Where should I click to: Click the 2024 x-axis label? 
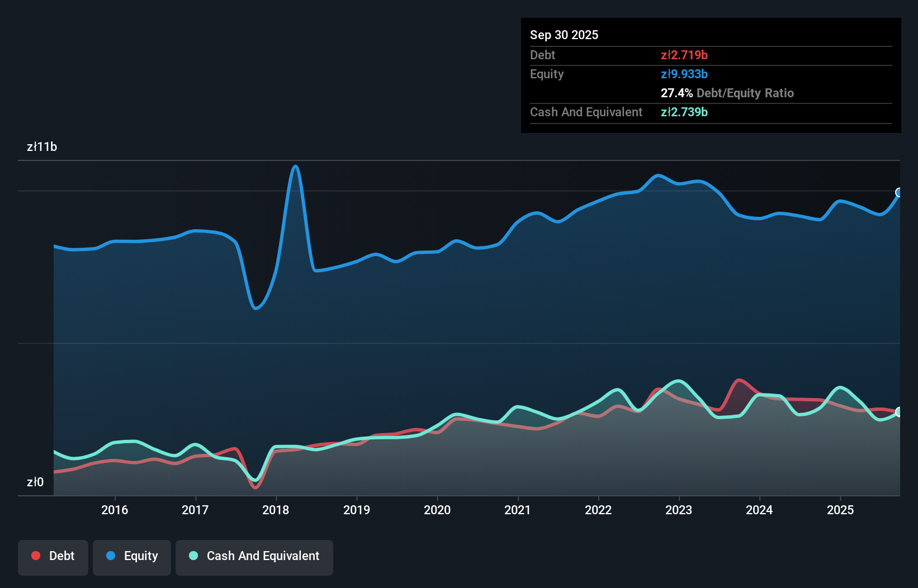(x=759, y=510)
